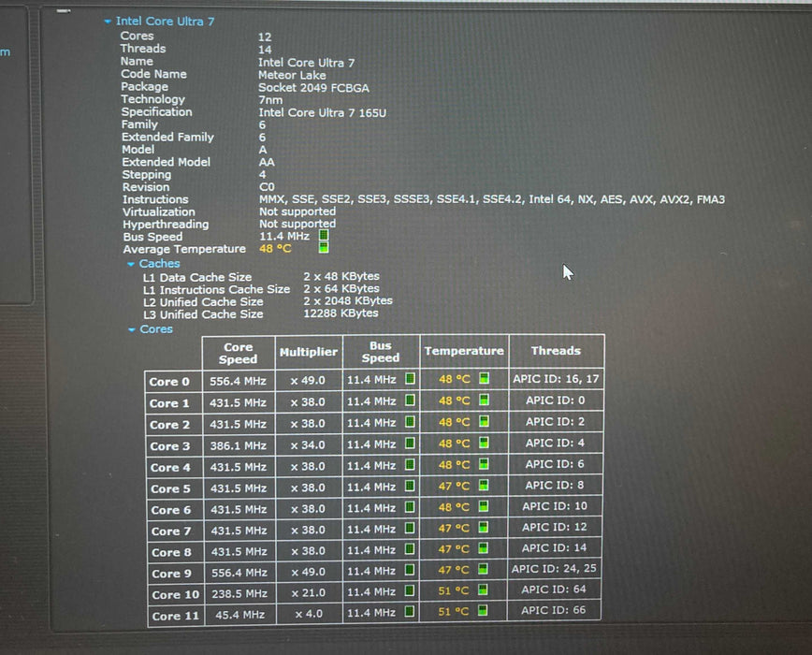
Task: Click Core 2 bus speed graph icon
Action: coord(410,422)
